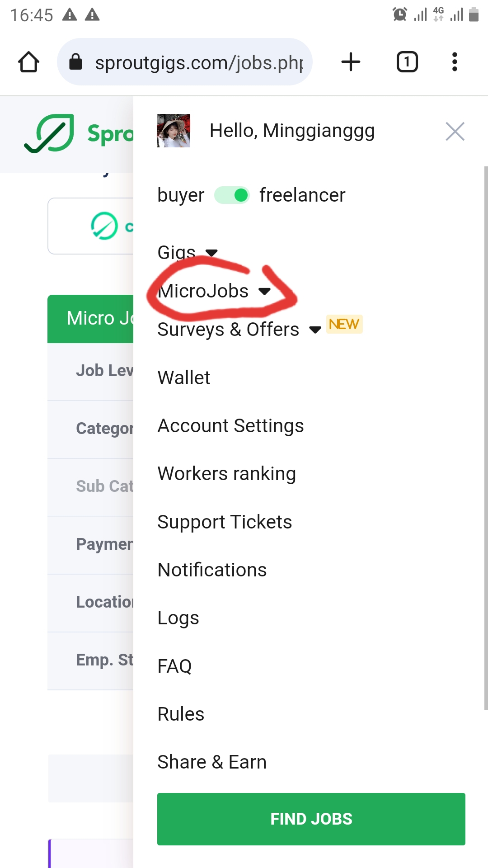
Task: View Notifications from the menu
Action: click(x=212, y=570)
